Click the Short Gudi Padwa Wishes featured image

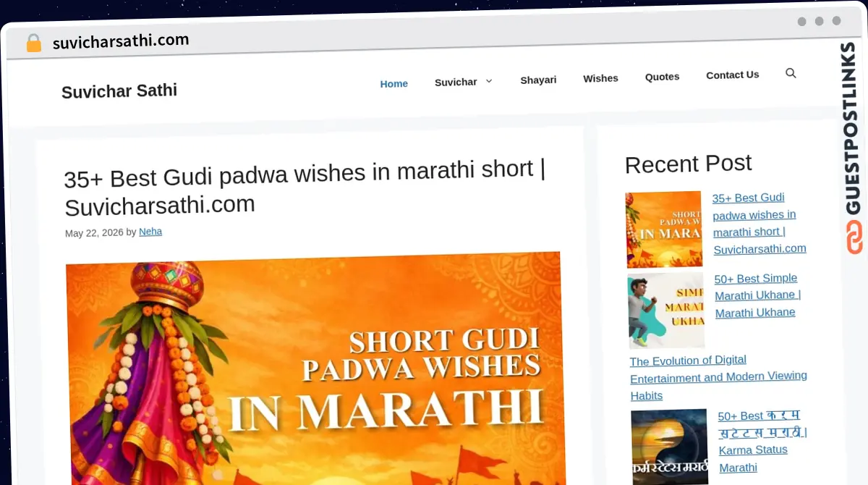coord(315,369)
